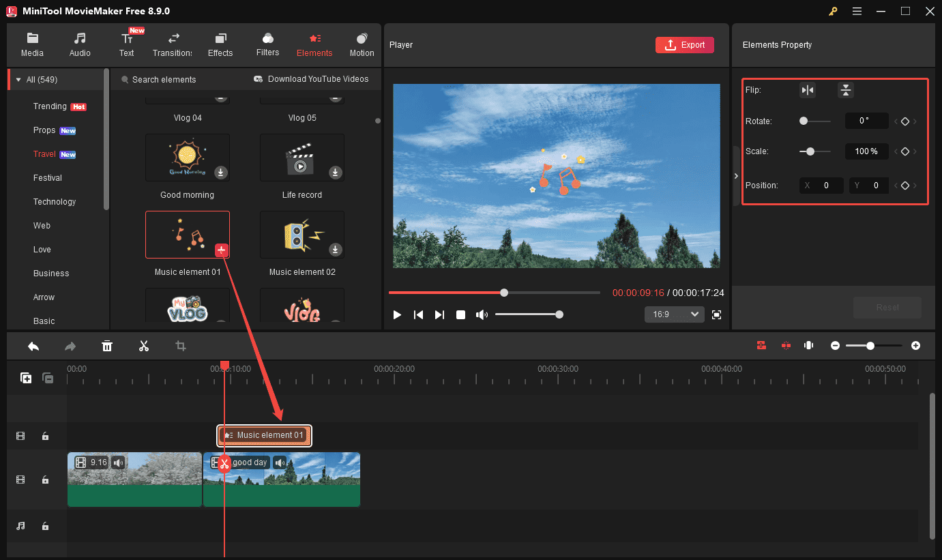The image size is (942, 560).
Task: Collapse the All (549) category list
Action: pos(18,80)
